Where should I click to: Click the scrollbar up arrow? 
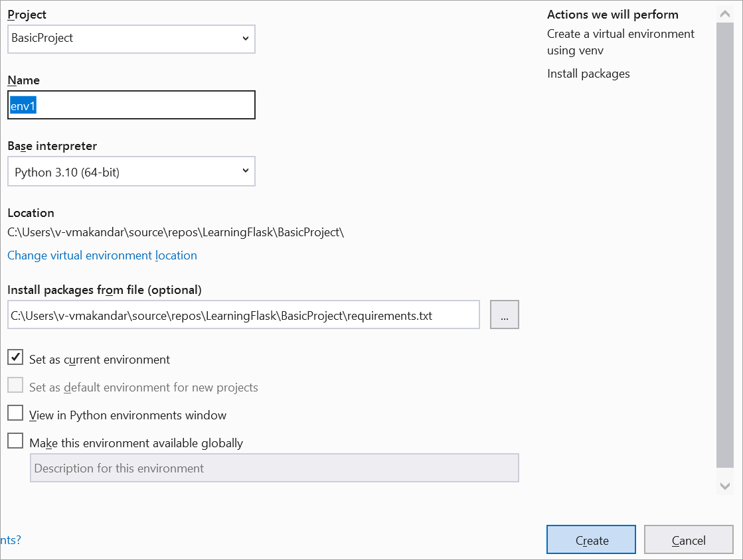(725, 12)
